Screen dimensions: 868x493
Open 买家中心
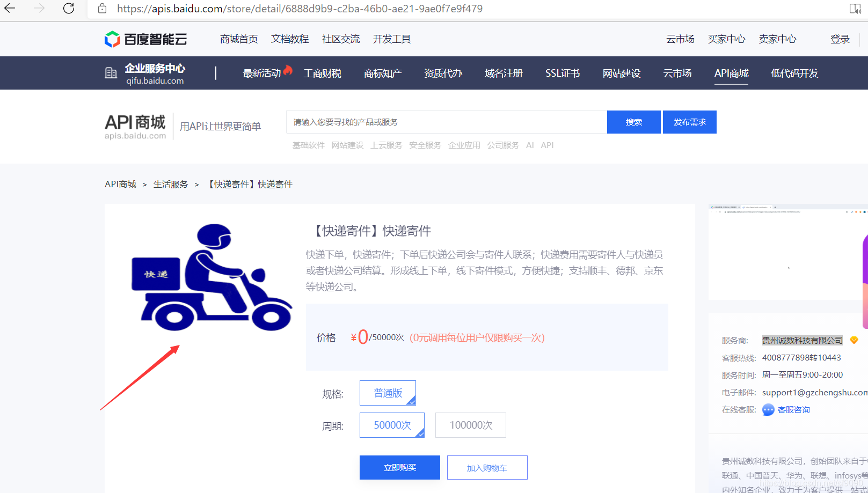point(726,39)
